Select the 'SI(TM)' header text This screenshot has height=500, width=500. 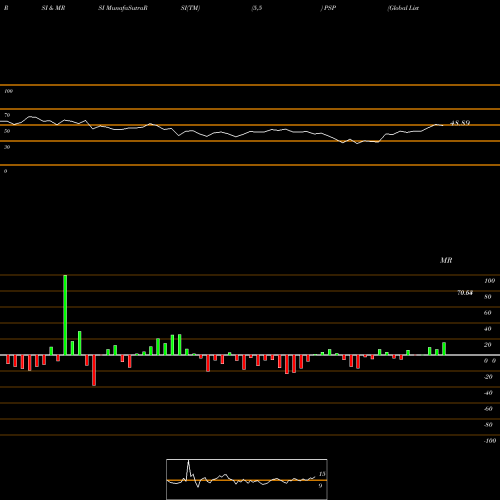point(190,8)
